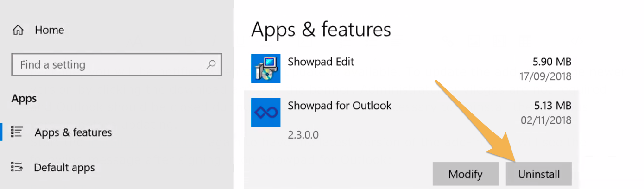Click the Apps & features page title
The image size is (644, 189).
[x=321, y=29]
